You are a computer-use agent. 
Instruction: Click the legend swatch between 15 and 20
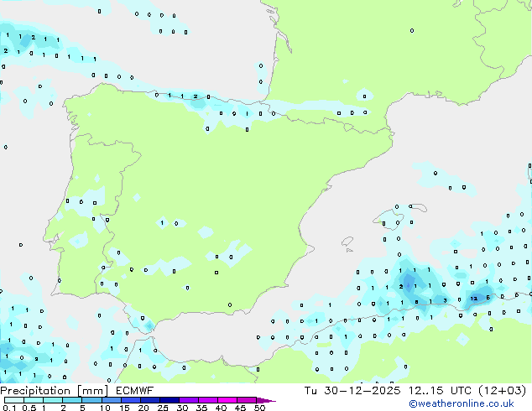130,400
